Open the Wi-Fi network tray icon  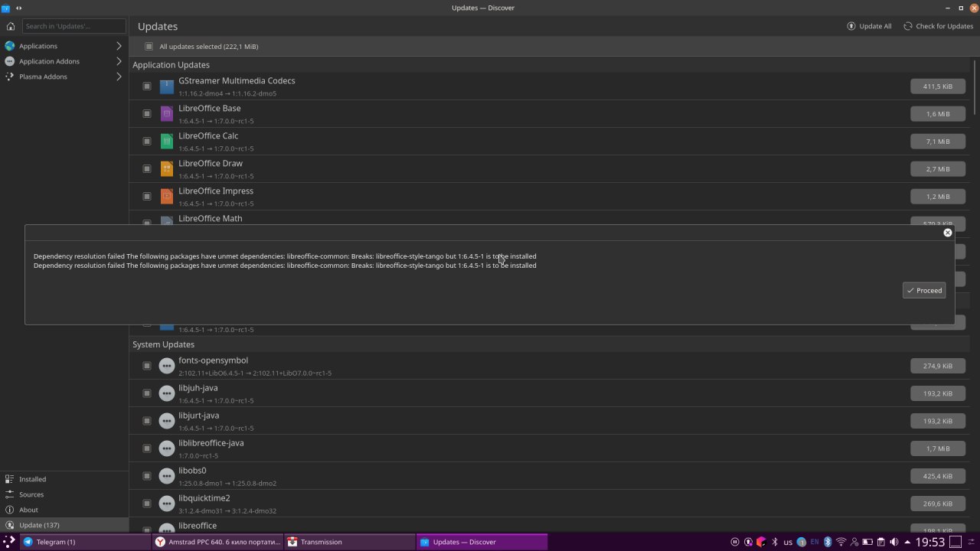(x=841, y=542)
